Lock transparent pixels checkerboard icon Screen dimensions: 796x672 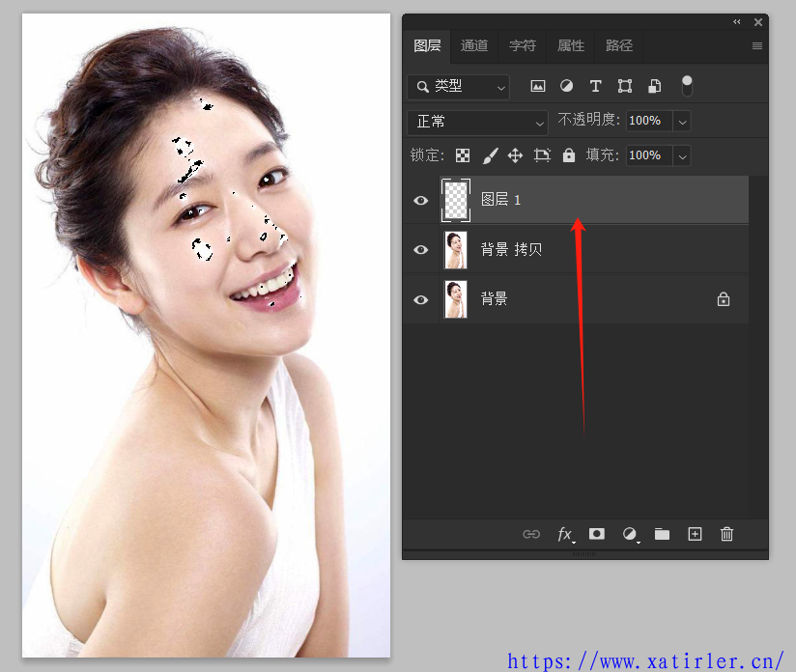tap(463, 155)
